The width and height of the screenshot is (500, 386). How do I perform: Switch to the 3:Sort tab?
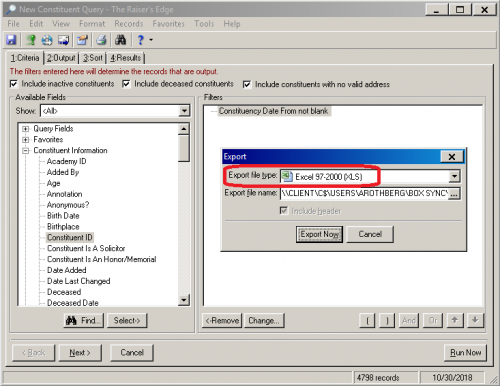(x=93, y=58)
